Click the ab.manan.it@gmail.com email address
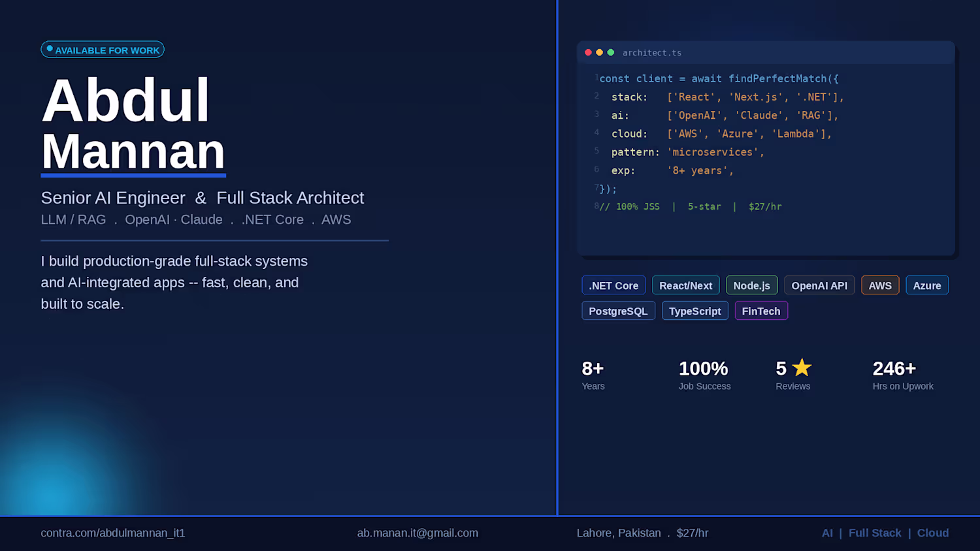Viewport: 980px width, 551px height. (x=417, y=533)
